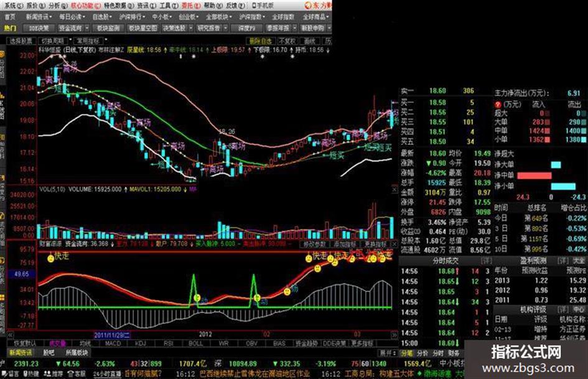Image resolution: width=588 pixels, height=379 pixels.
Task: Open the 核心功能 menu in red
Action: point(85,6)
